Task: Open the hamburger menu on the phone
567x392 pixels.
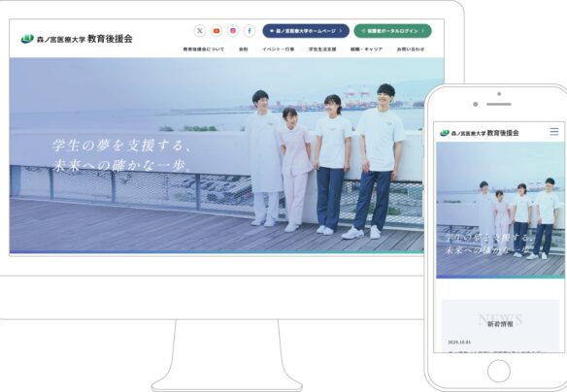Action: 554,132
